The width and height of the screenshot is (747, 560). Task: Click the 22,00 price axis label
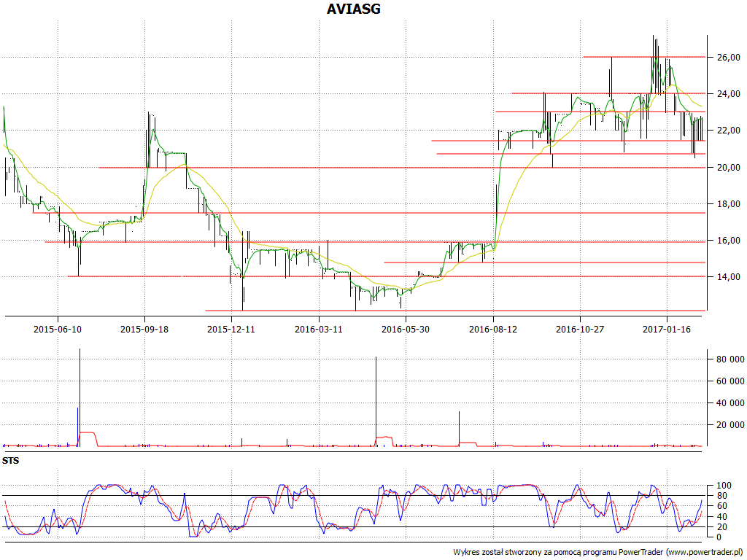[729, 131]
